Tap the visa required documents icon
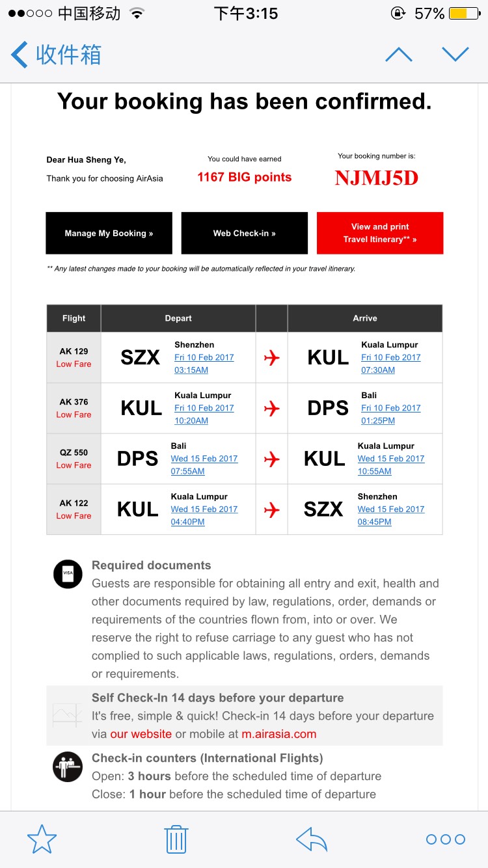Viewport: 488px width, 868px height. (x=68, y=574)
